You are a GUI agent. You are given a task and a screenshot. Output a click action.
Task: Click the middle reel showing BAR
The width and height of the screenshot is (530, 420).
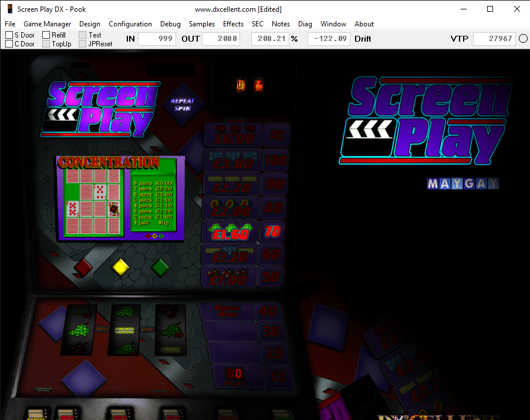pos(124,330)
